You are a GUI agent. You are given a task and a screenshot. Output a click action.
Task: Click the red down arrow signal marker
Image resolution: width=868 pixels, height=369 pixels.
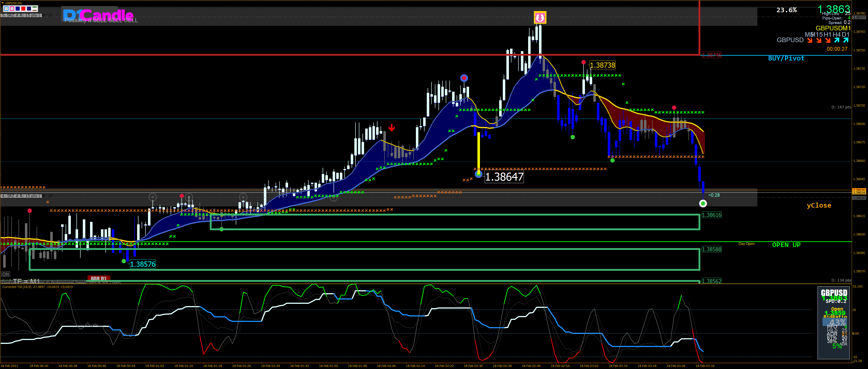(391, 128)
